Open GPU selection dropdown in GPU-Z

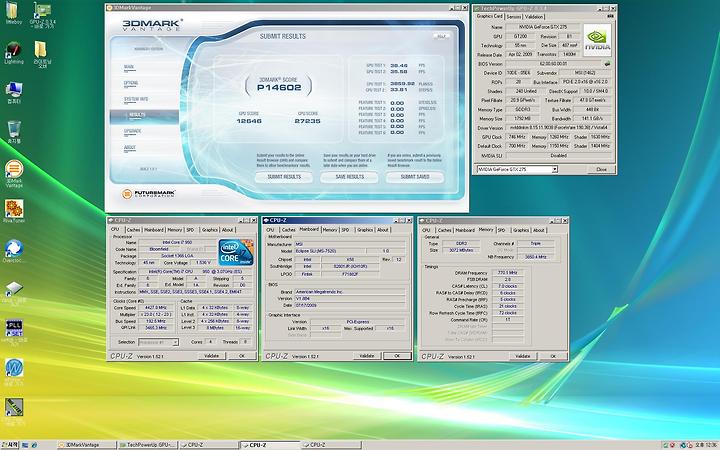click(554, 169)
